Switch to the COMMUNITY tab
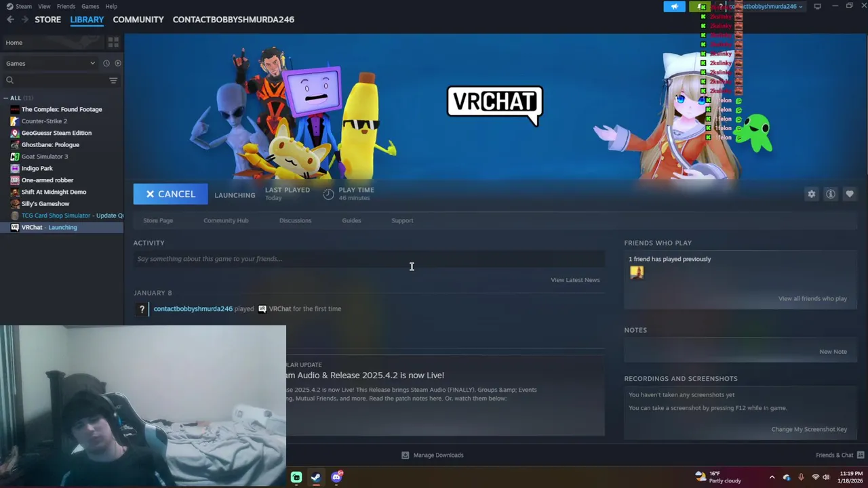Viewport: 868px width, 488px height. tap(138, 20)
